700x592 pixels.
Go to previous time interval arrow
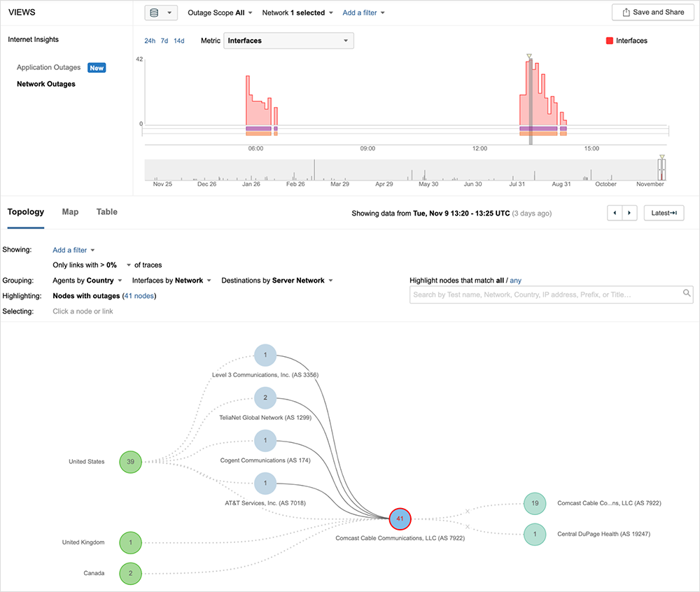coord(615,213)
